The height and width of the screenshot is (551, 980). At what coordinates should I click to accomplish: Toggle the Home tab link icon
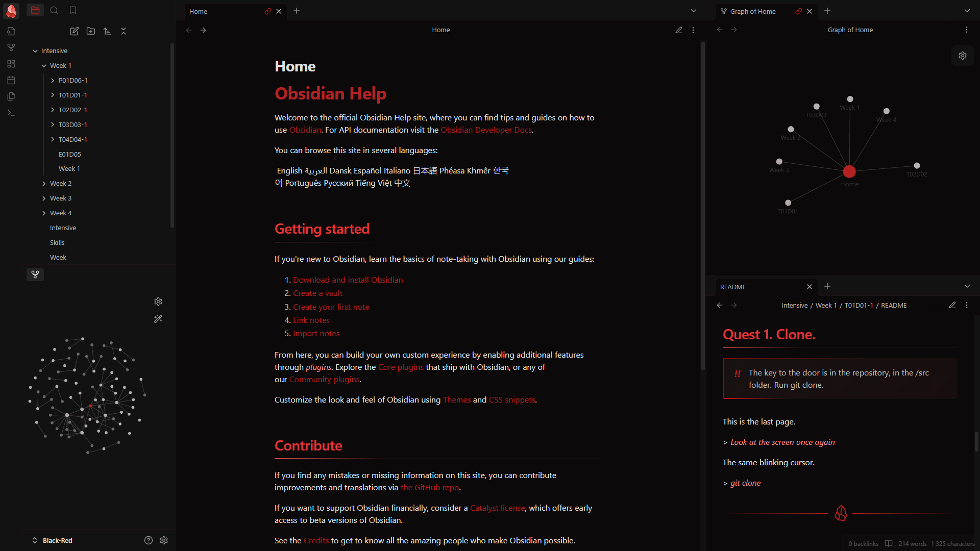pyautogui.click(x=268, y=11)
